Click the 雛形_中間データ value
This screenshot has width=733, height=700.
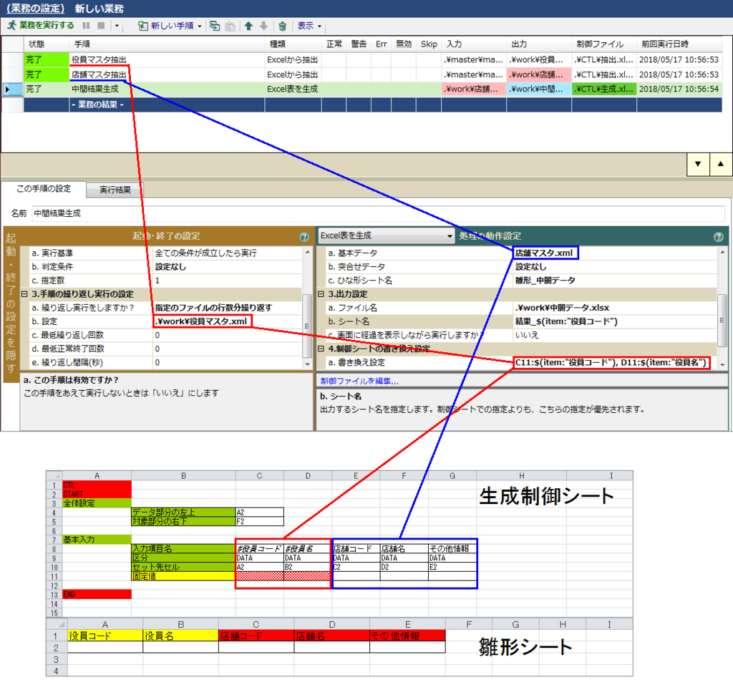545,281
